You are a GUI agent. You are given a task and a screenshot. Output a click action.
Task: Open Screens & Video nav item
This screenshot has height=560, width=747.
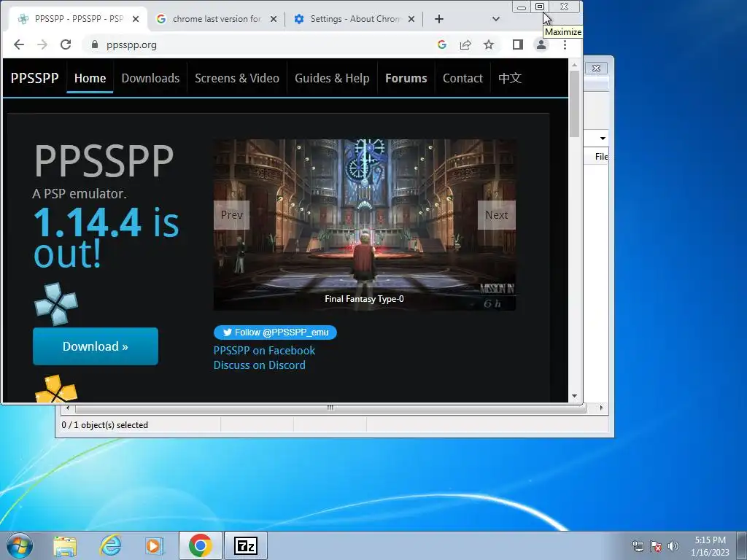(237, 78)
